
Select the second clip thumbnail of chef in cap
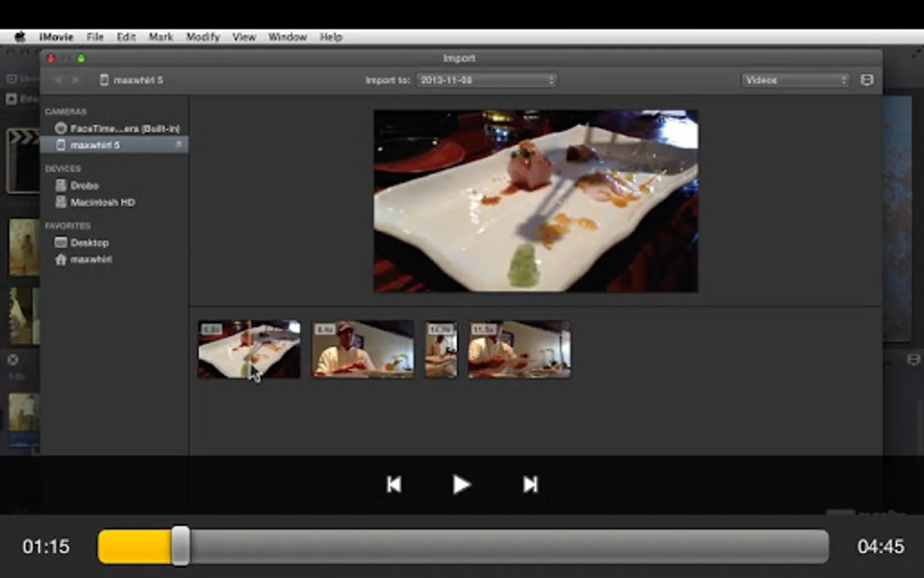point(363,349)
